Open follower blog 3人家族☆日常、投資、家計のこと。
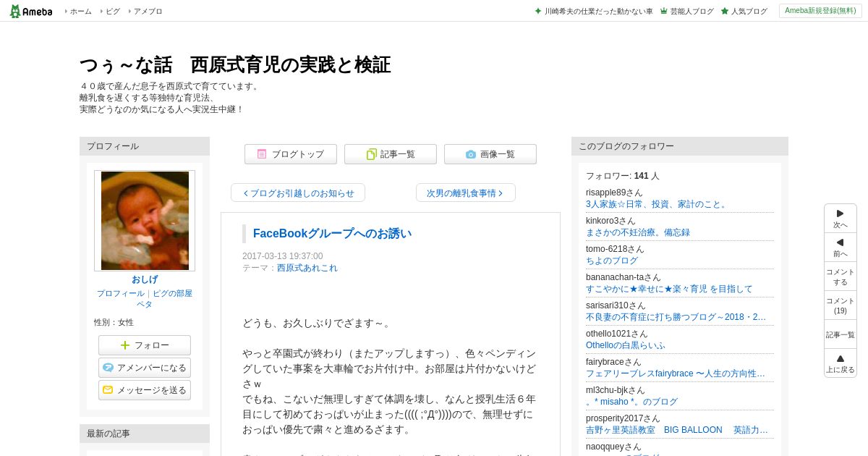Screen dimensions: 868x456 [656, 204]
